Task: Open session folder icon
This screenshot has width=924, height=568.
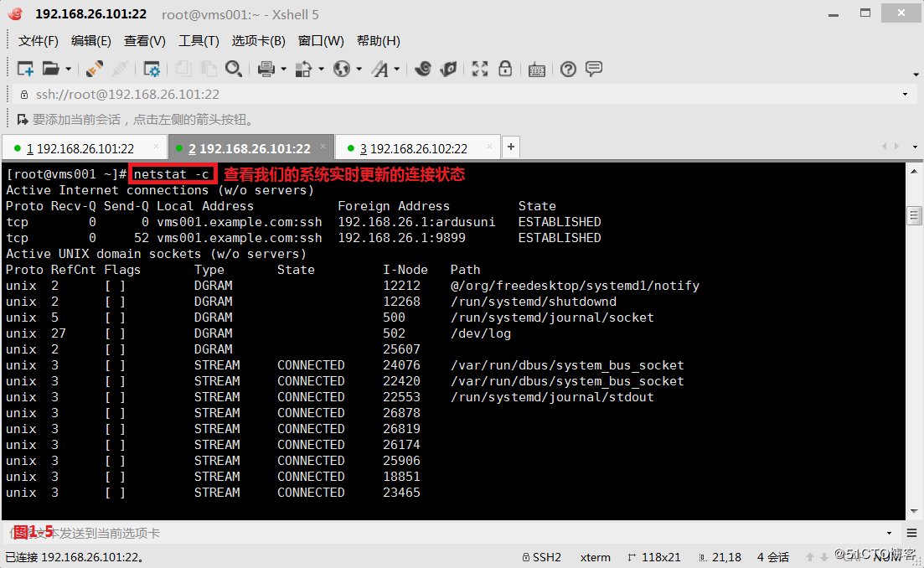Action: pyautogui.click(x=50, y=69)
